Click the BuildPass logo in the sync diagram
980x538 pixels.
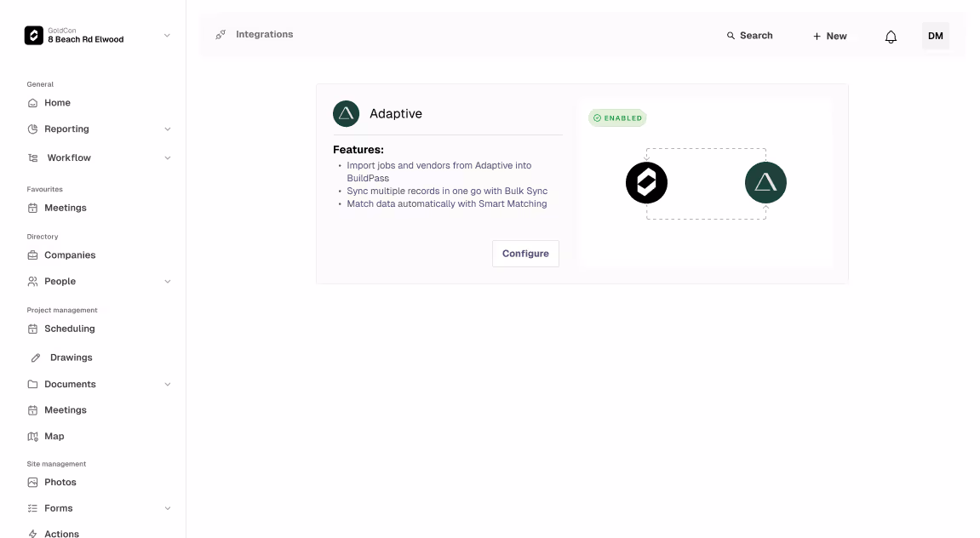pyautogui.click(x=647, y=183)
